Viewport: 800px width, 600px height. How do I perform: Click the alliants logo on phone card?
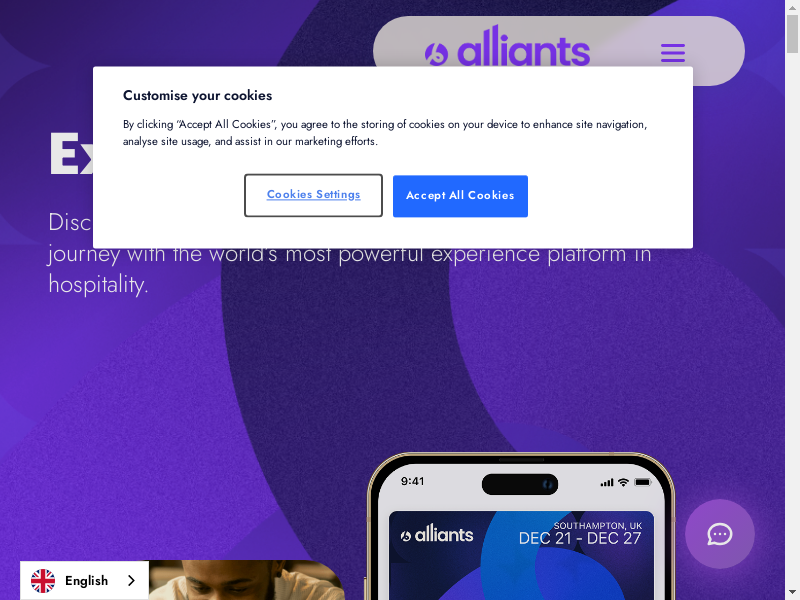437,535
